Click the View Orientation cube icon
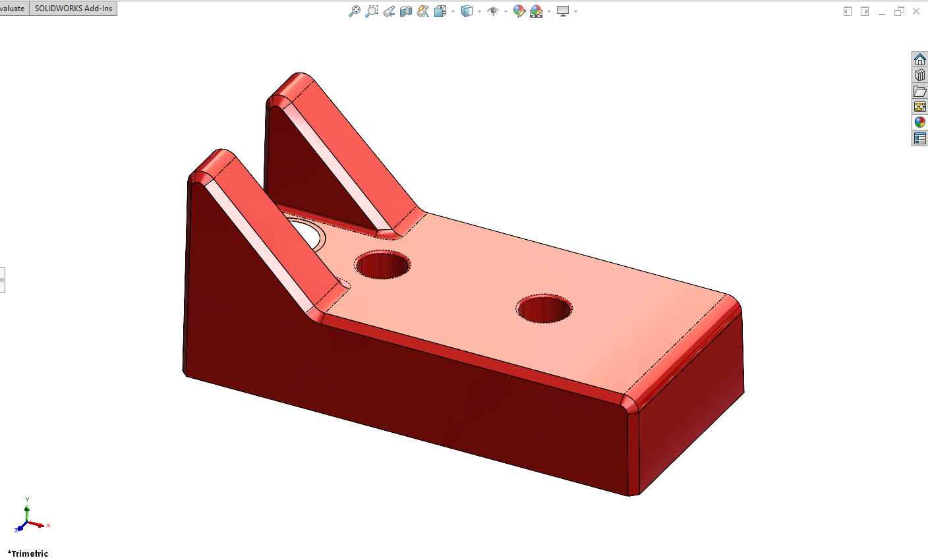 (440, 11)
